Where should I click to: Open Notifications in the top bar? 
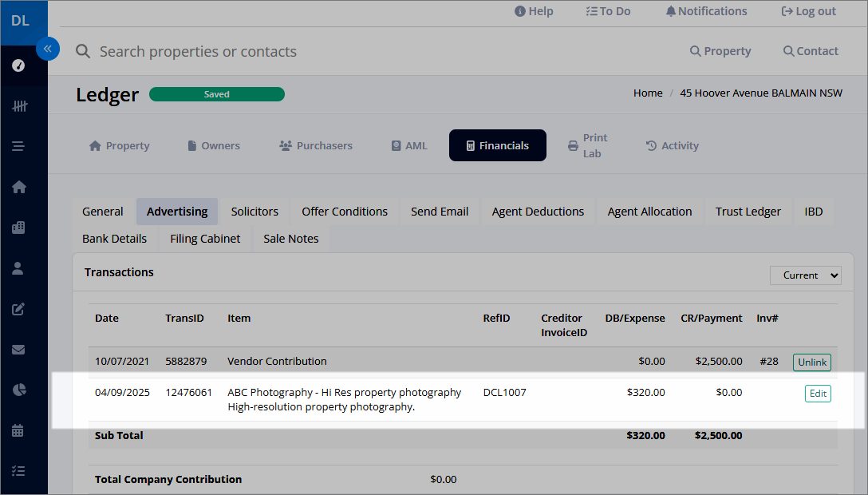[706, 11]
